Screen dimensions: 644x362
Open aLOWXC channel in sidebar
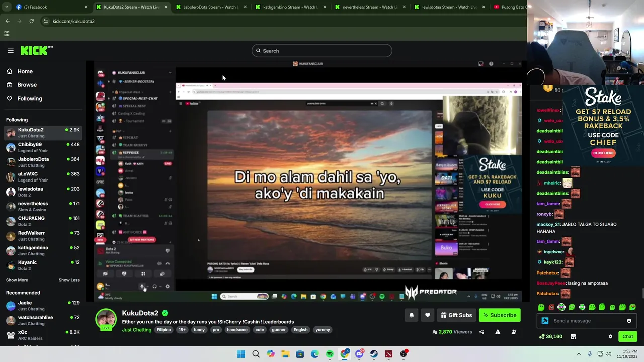(43, 177)
